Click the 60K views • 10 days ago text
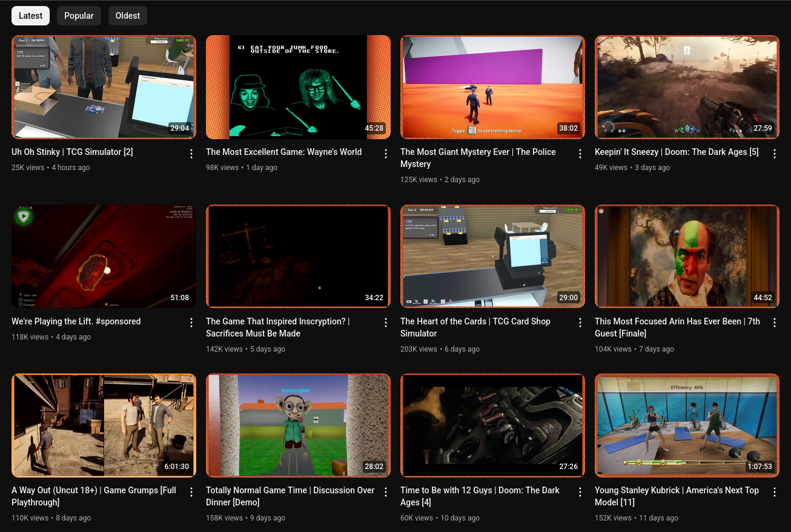This screenshot has height=532, width=791. pos(440,517)
